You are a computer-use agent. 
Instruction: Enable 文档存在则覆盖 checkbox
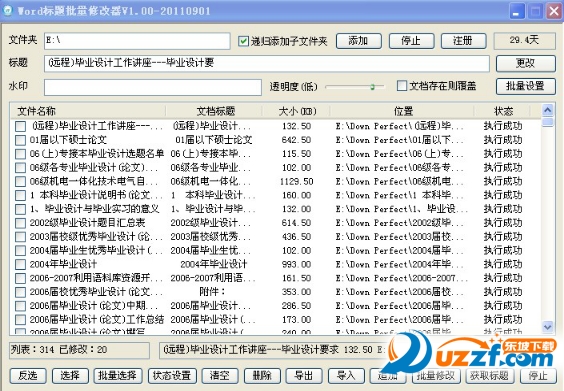(x=401, y=86)
